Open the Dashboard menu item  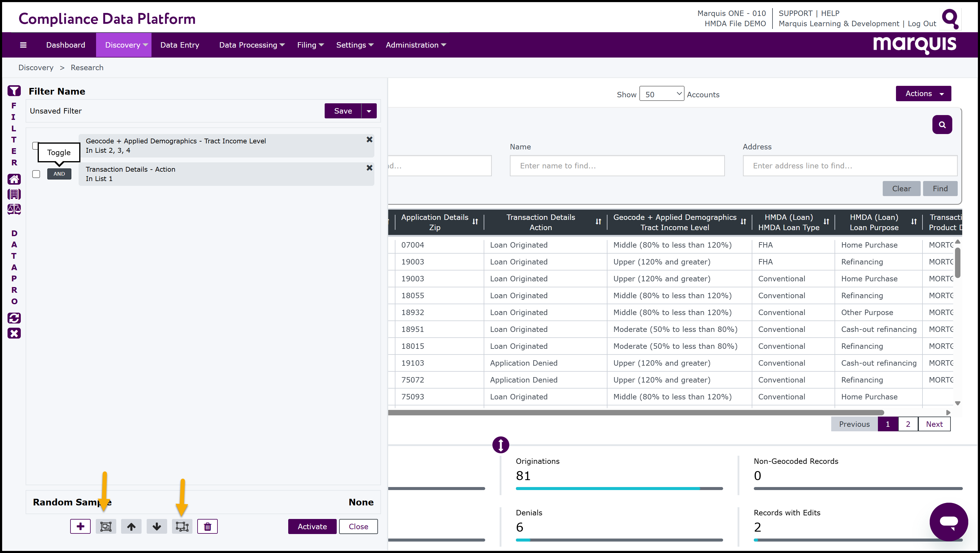[65, 45]
